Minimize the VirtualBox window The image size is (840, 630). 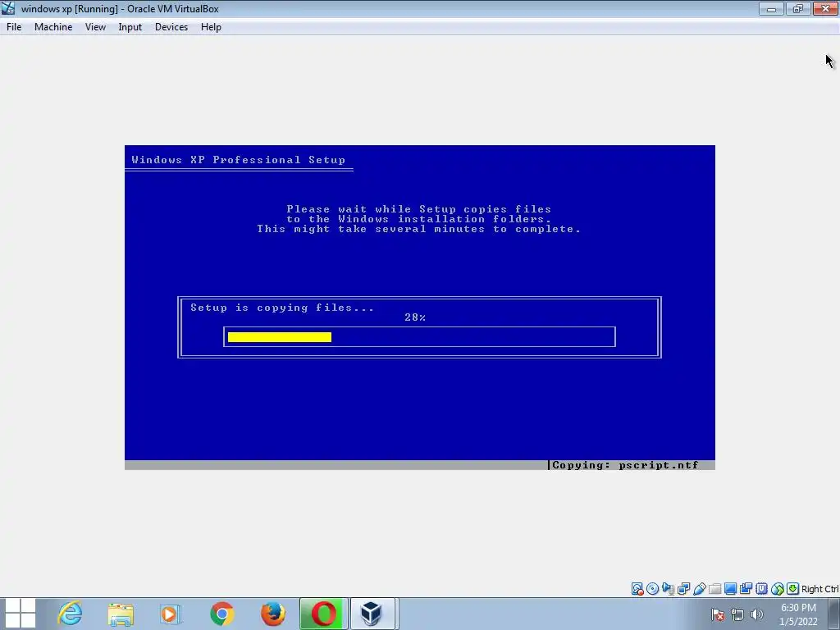[x=771, y=8]
